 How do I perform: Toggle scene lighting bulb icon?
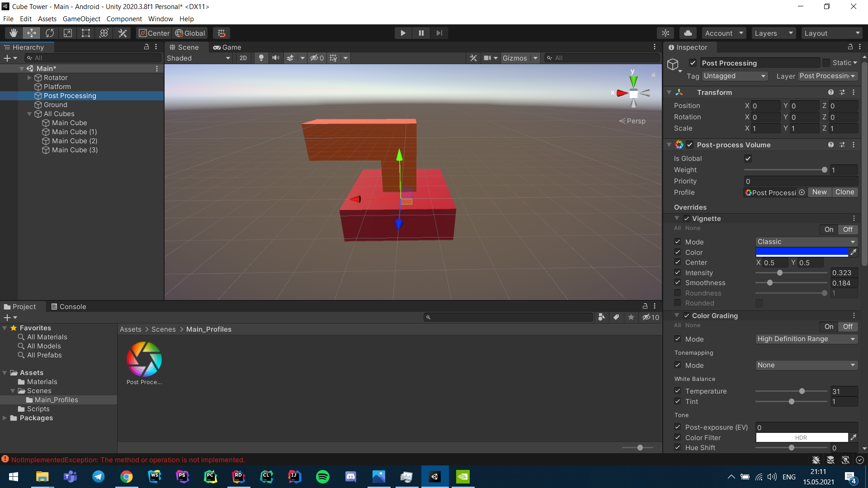[x=261, y=58]
